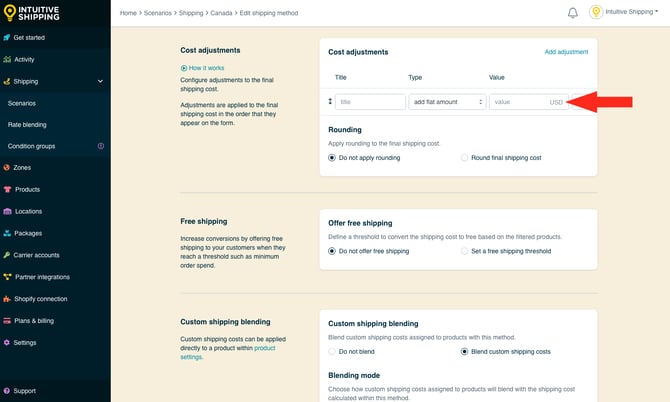Select Do not offer free shipping

coord(332,251)
